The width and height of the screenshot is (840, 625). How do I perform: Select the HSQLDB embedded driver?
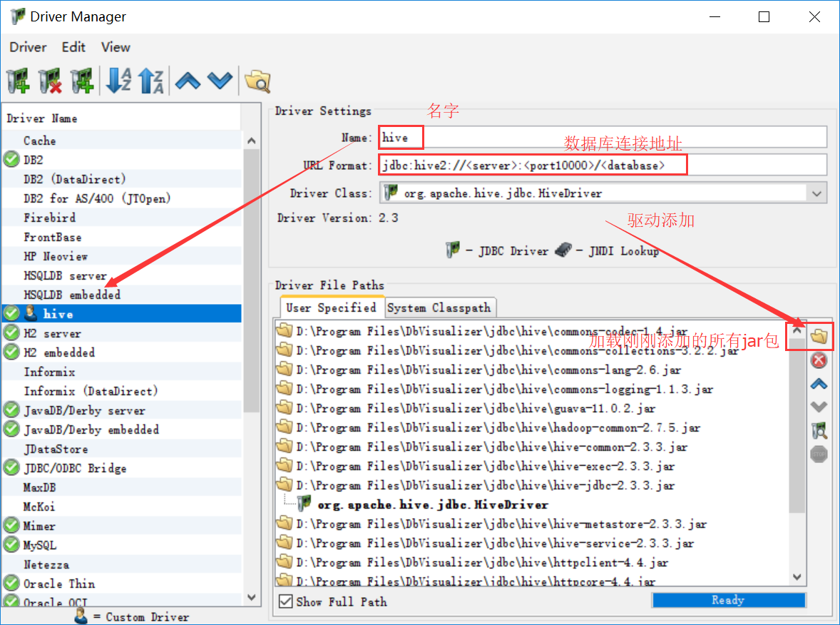point(122,294)
